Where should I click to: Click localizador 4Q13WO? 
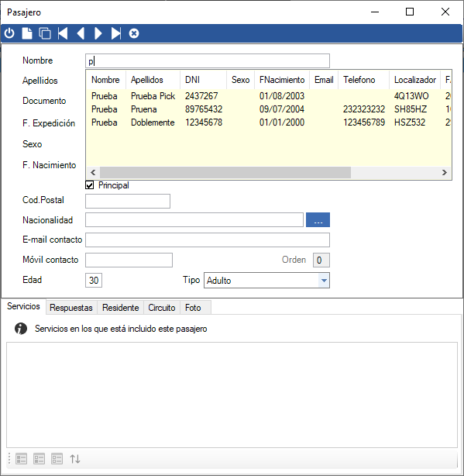coord(411,96)
